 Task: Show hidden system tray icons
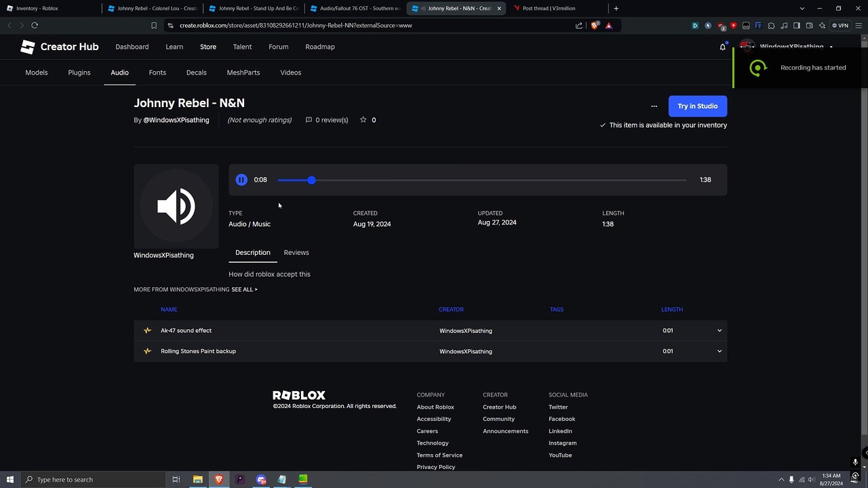point(781,480)
